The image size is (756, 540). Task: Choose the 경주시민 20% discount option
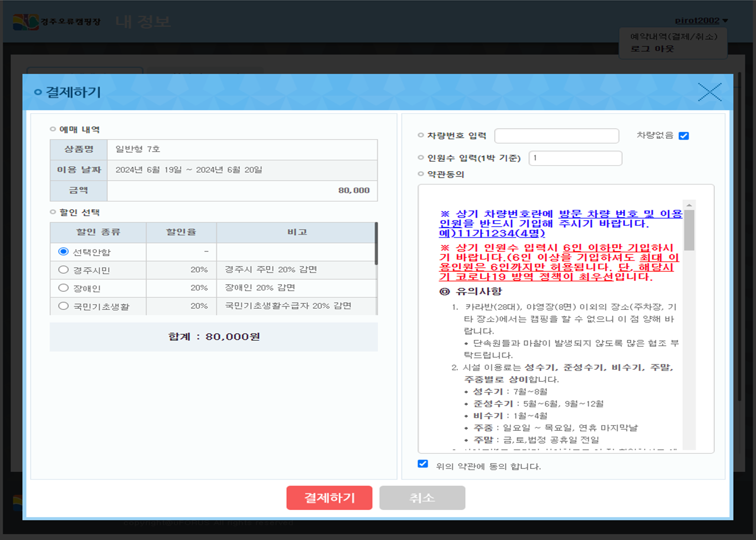pyautogui.click(x=63, y=270)
